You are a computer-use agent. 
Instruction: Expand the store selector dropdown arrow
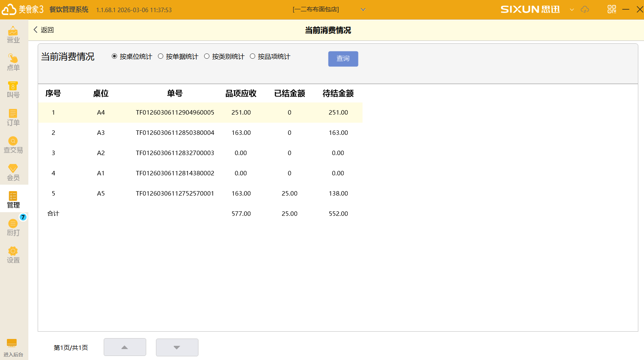[x=363, y=9]
